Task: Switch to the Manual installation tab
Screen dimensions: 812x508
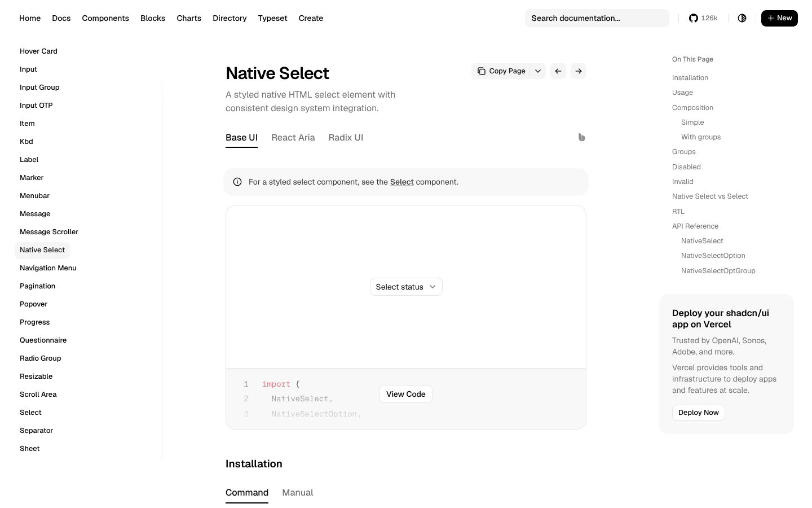Action: pyautogui.click(x=298, y=493)
